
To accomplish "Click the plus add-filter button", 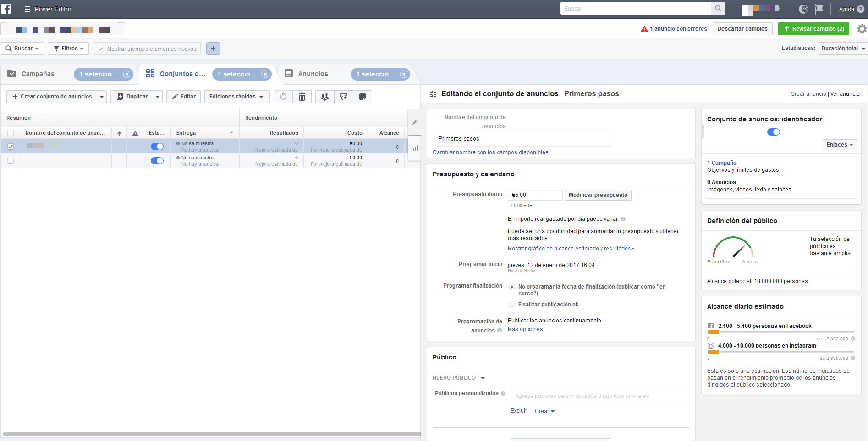I will tap(213, 49).
